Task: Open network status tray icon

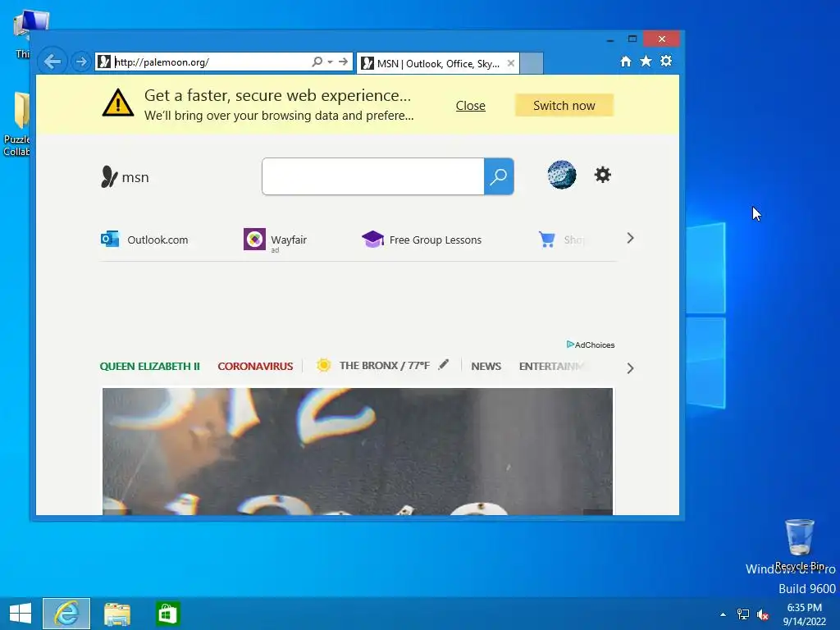Action: point(743,614)
